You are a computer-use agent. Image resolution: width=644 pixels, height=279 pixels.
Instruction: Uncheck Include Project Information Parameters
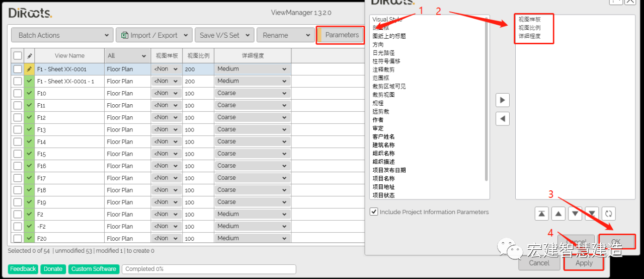tap(374, 212)
